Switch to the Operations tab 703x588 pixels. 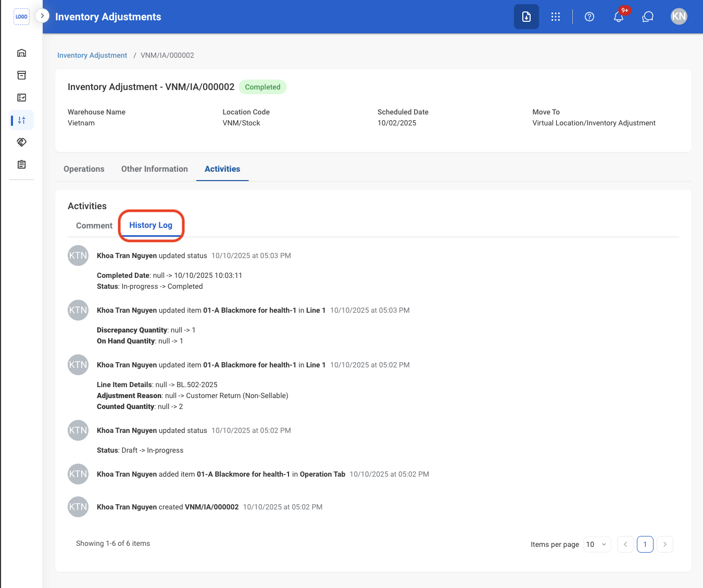coord(84,169)
